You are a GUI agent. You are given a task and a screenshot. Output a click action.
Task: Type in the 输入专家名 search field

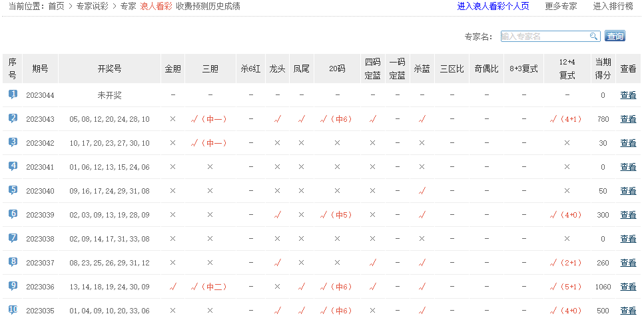click(543, 37)
